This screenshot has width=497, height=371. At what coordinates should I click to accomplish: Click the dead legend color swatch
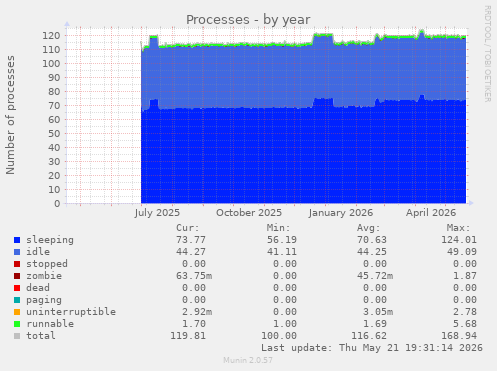pyautogui.click(x=17, y=288)
